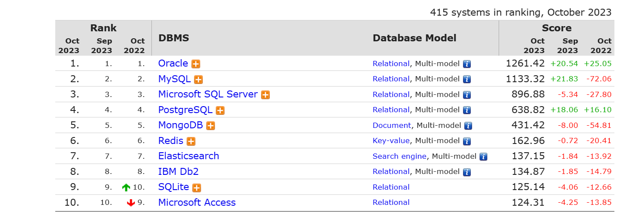Screen dimensions: 644x214
Task: Open the Microsoft Access link
Action: [x=197, y=203]
